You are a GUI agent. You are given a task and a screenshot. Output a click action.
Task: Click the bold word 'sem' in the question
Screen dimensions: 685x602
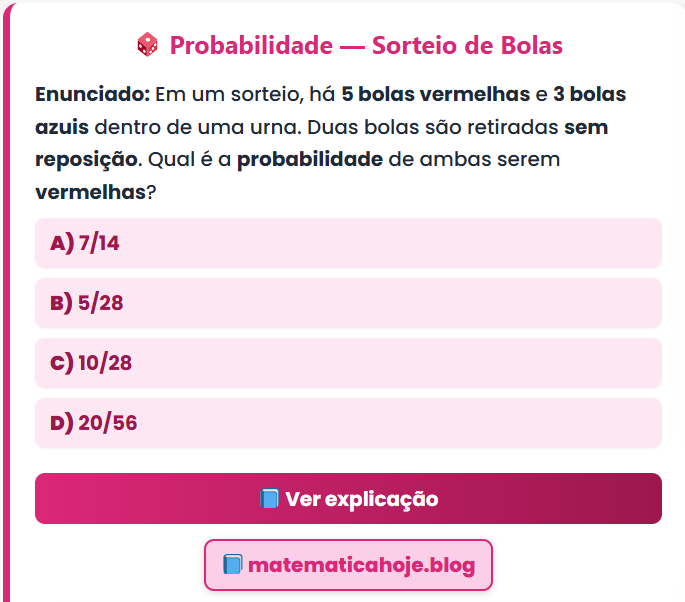[x=585, y=128]
